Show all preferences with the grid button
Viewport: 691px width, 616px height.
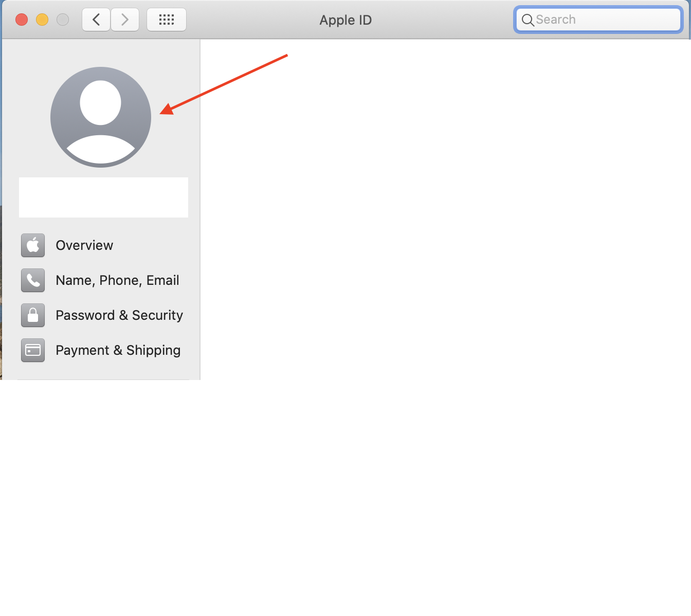[167, 20]
